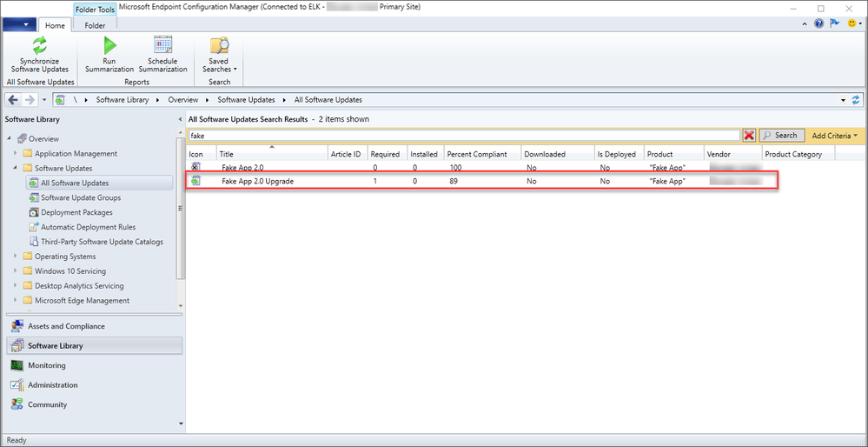Open Third-Party Software Update Catalogs
868x447 pixels.
102,242
